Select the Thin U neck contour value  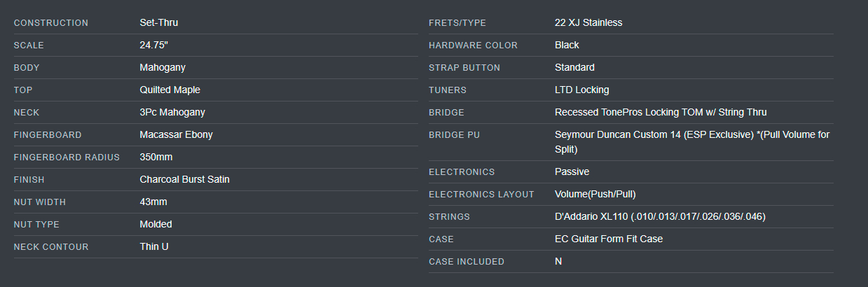tap(154, 247)
